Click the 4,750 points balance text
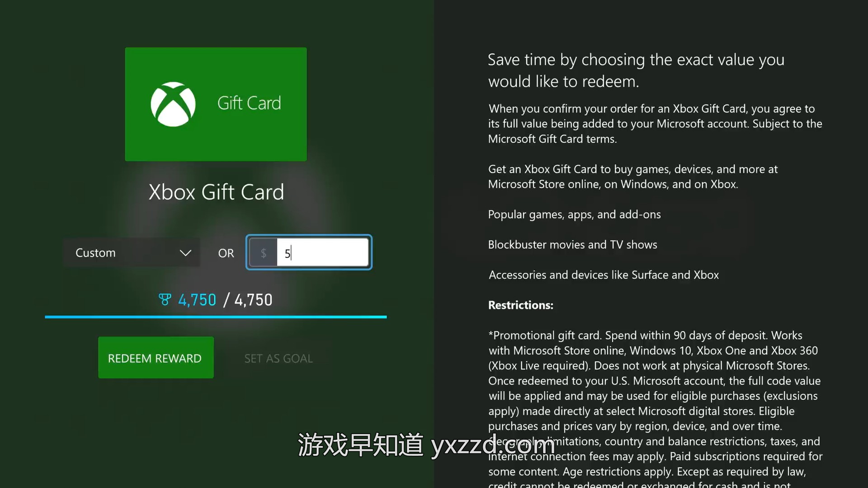Screen dimensions: 868x488 [x=197, y=300]
